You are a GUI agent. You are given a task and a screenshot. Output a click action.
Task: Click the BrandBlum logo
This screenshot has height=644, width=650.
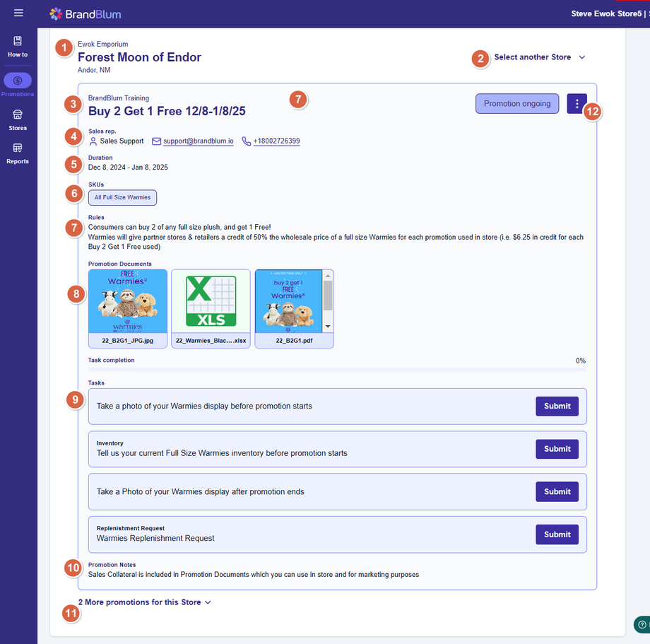point(85,14)
